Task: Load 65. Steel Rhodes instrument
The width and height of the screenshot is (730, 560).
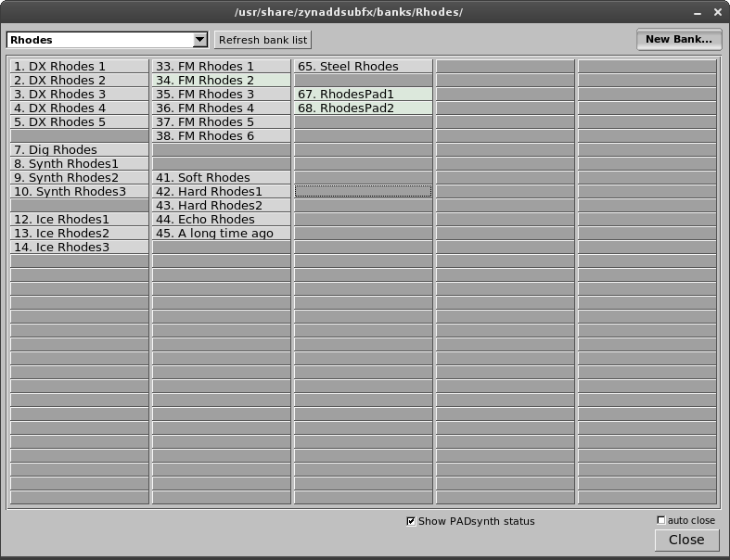Action: 363,66
